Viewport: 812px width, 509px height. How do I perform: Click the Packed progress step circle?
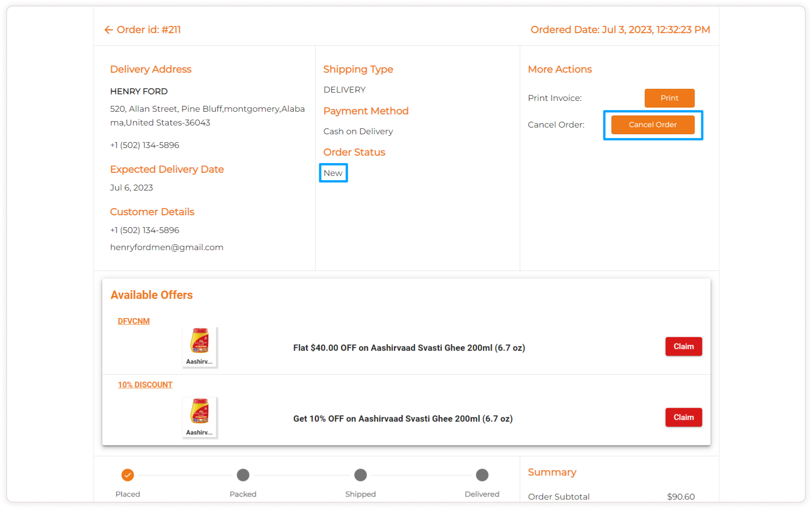click(x=243, y=475)
